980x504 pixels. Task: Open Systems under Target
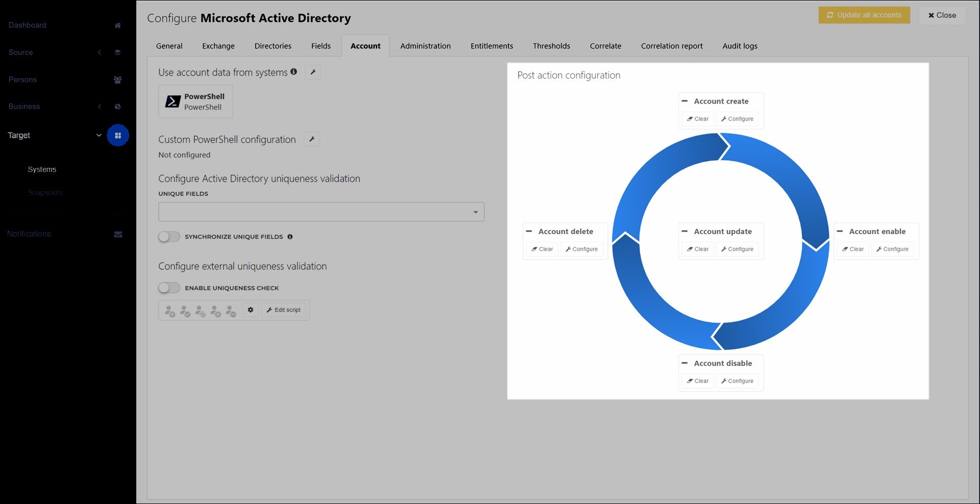coord(42,169)
